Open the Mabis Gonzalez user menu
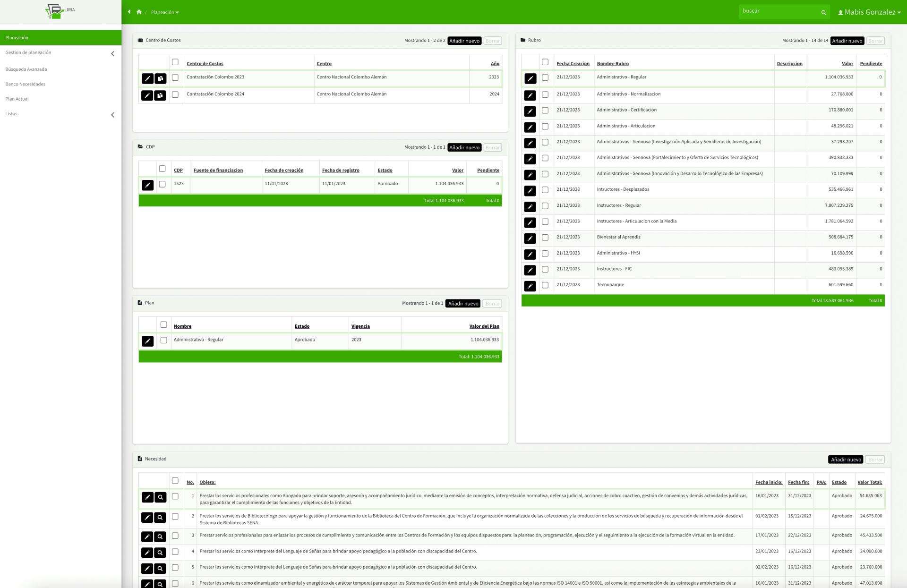Screen dimensions: 907x588 (869, 12)
